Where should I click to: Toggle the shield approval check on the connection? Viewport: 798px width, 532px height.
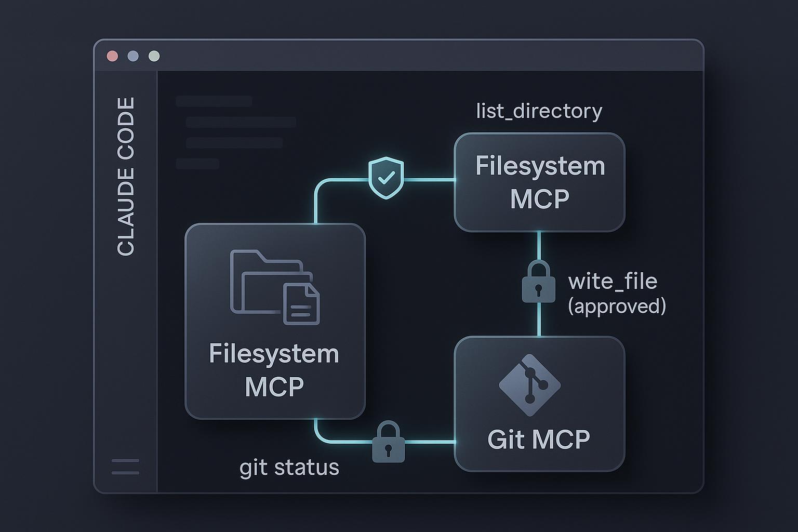[385, 179]
